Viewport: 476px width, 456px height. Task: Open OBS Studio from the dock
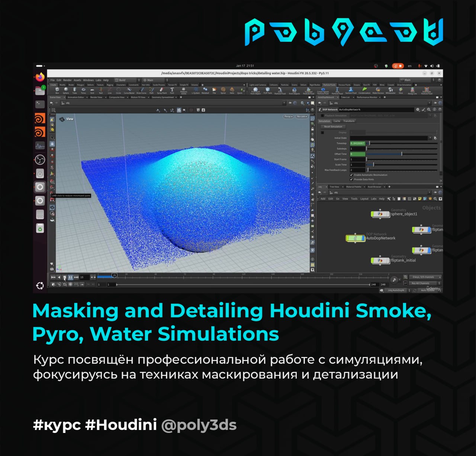[x=40, y=160]
